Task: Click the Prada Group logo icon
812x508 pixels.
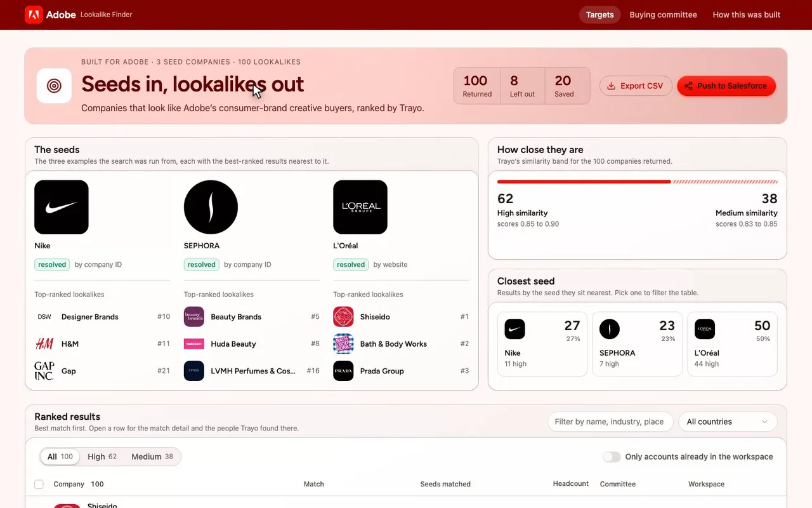Action: tap(343, 371)
